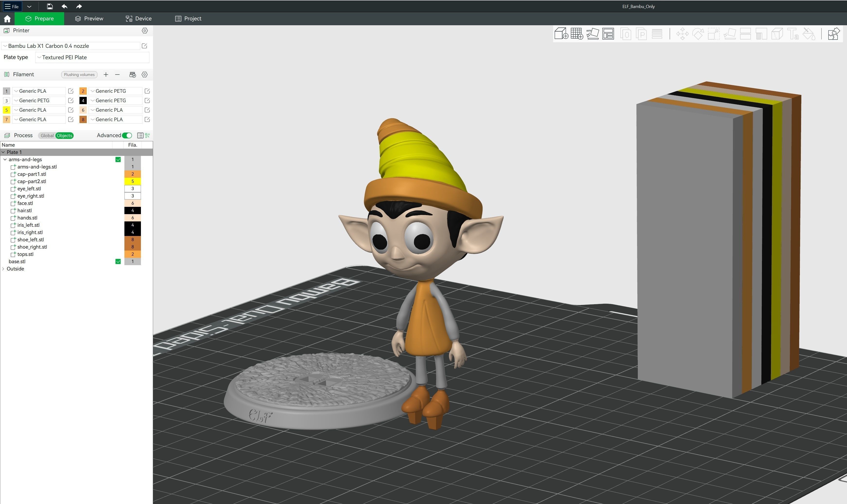This screenshot has height=504, width=847.
Task: Uncheck the base.stl checkbox
Action: point(118,261)
